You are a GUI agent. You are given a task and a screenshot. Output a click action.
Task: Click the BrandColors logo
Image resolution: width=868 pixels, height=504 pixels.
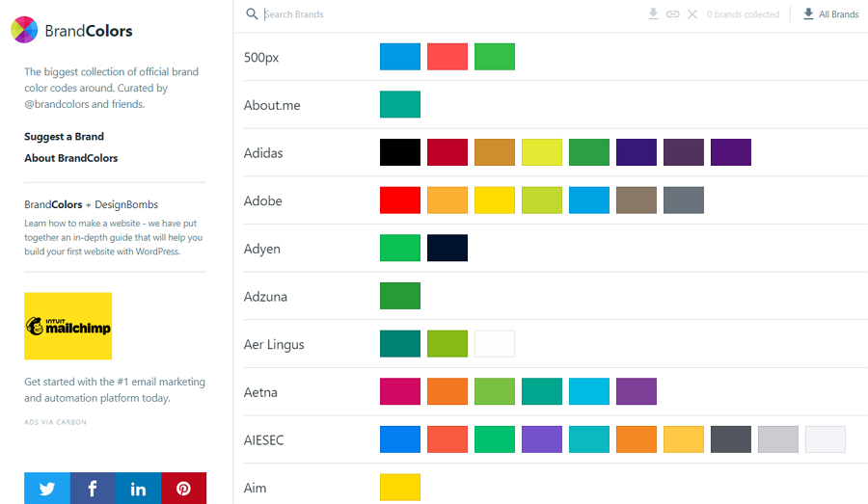tap(72, 30)
